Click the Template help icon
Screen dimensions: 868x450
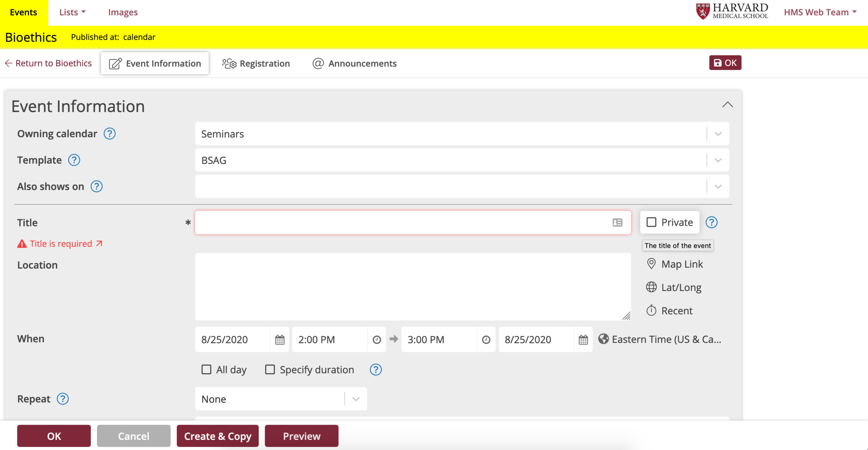coord(74,160)
